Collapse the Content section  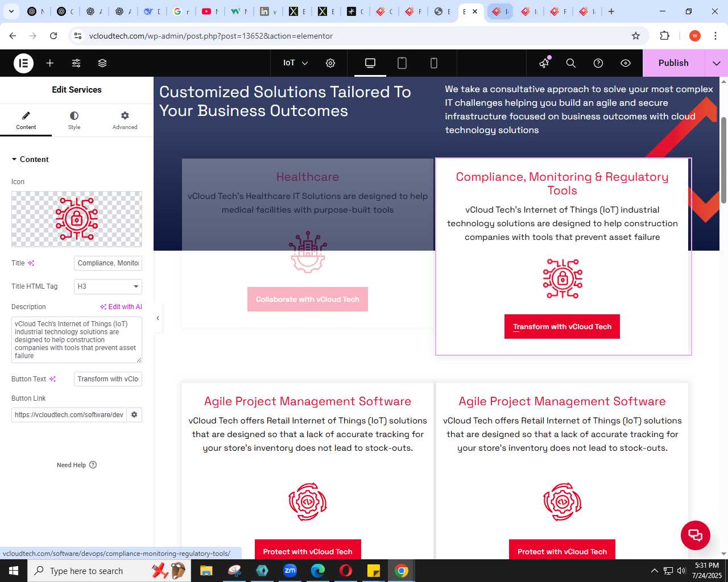point(30,159)
